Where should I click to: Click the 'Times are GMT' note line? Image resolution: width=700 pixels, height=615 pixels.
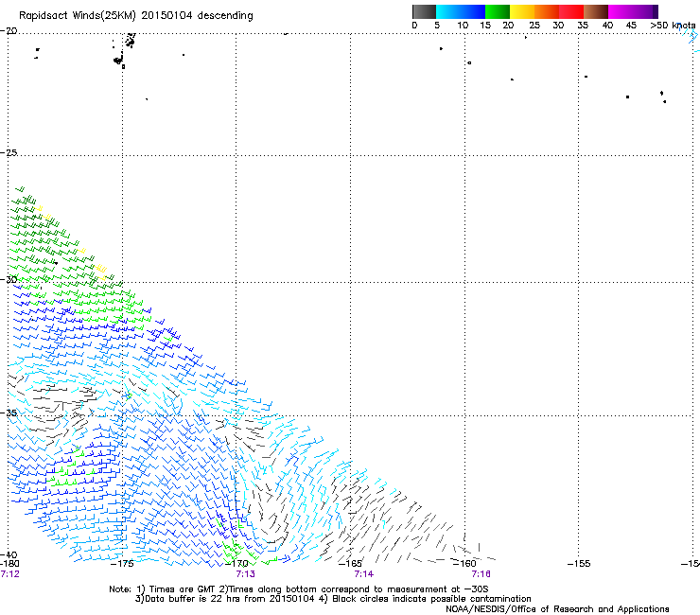pyautogui.click(x=299, y=589)
